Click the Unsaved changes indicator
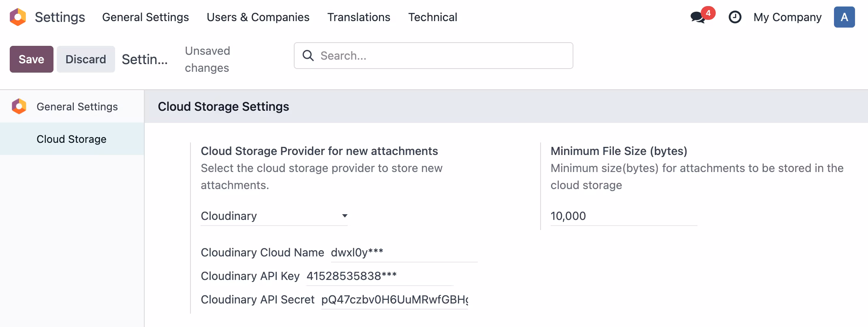The image size is (868, 327). click(207, 59)
